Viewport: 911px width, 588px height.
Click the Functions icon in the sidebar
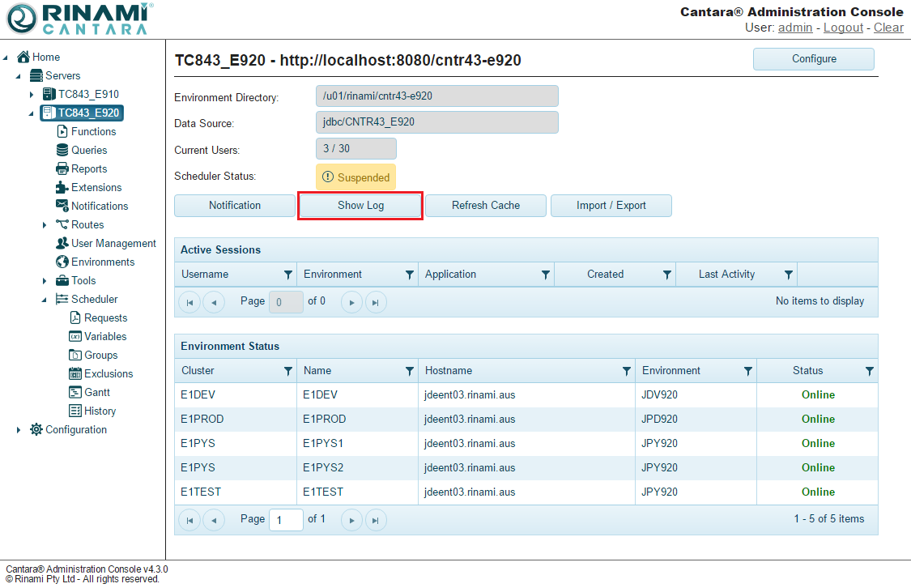coord(62,131)
